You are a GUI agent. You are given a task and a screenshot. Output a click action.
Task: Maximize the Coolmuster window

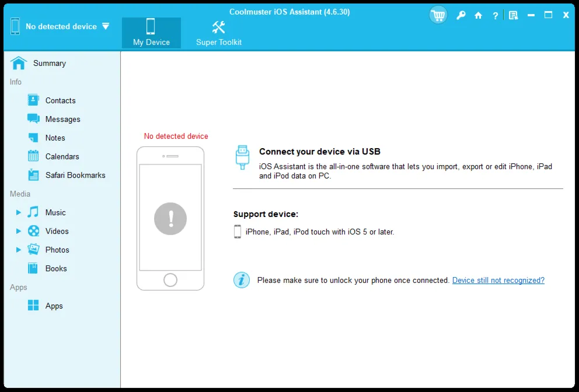click(x=548, y=15)
